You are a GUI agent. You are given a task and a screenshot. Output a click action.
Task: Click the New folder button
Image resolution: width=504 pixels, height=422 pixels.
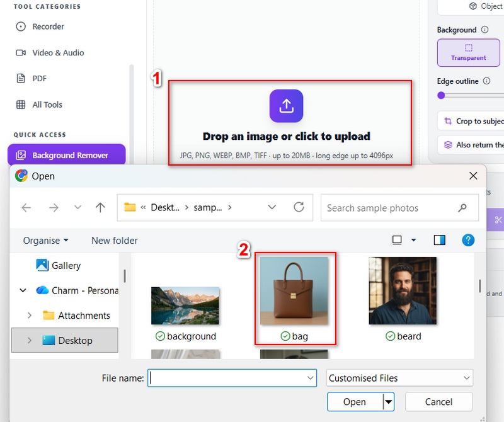pyautogui.click(x=115, y=241)
